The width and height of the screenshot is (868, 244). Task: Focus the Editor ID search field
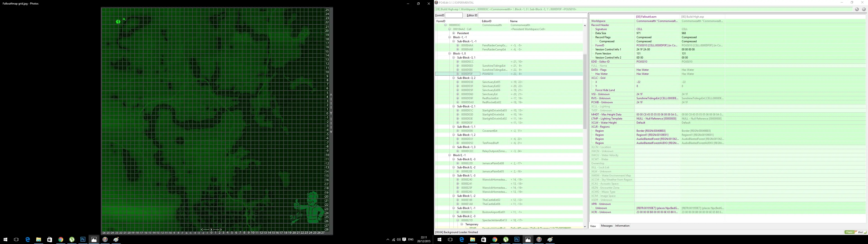[x=532, y=15]
